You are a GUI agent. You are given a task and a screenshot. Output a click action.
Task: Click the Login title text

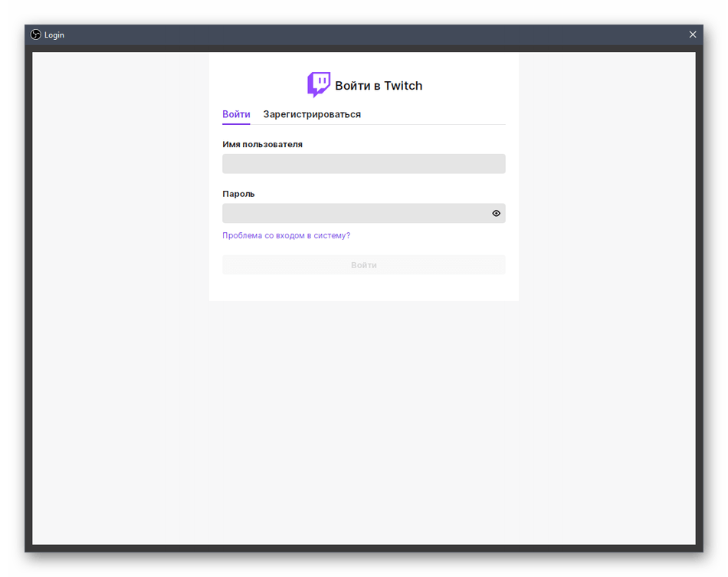(54, 35)
